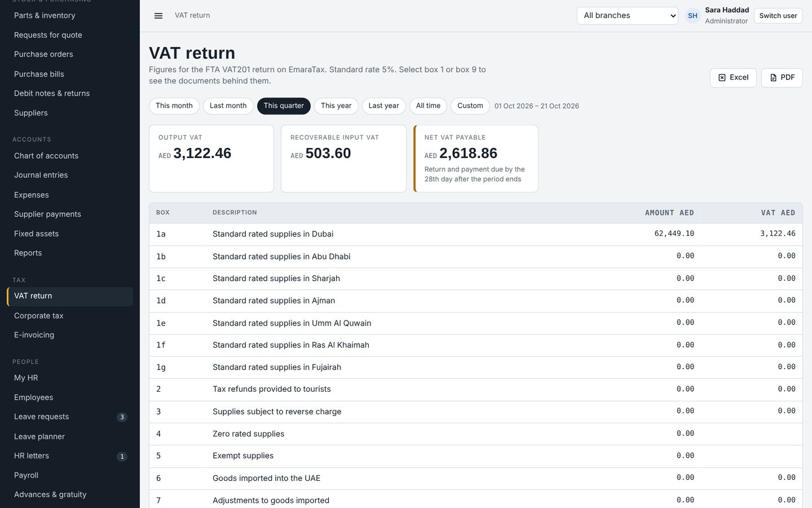Click Adjustments to goods imported row
The width and height of the screenshot is (812, 508).
[x=475, y=500]
